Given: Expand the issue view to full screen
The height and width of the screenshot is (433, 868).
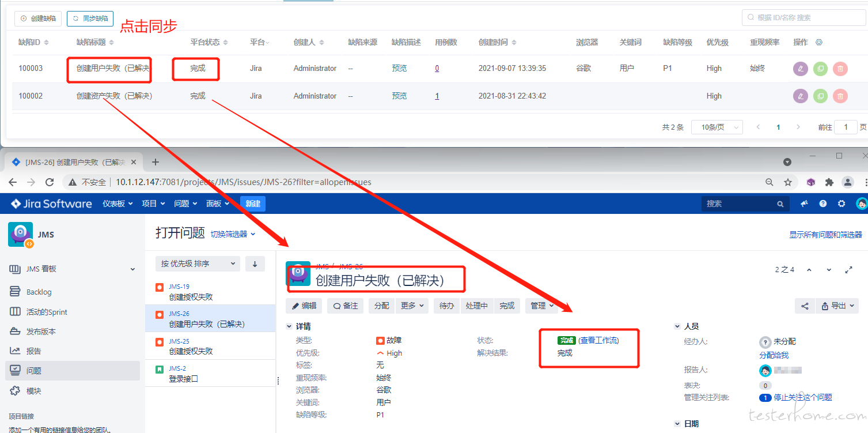Looking at the screenshot, I should [x=848, y=270].
